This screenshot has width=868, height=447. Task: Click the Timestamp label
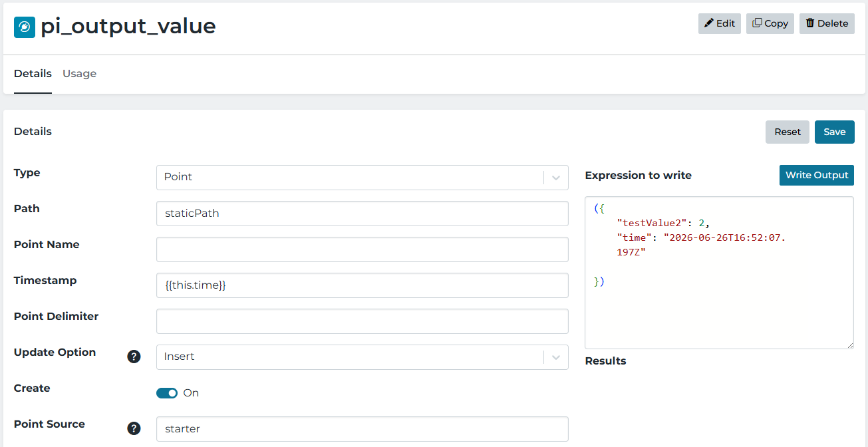point(45,281)
